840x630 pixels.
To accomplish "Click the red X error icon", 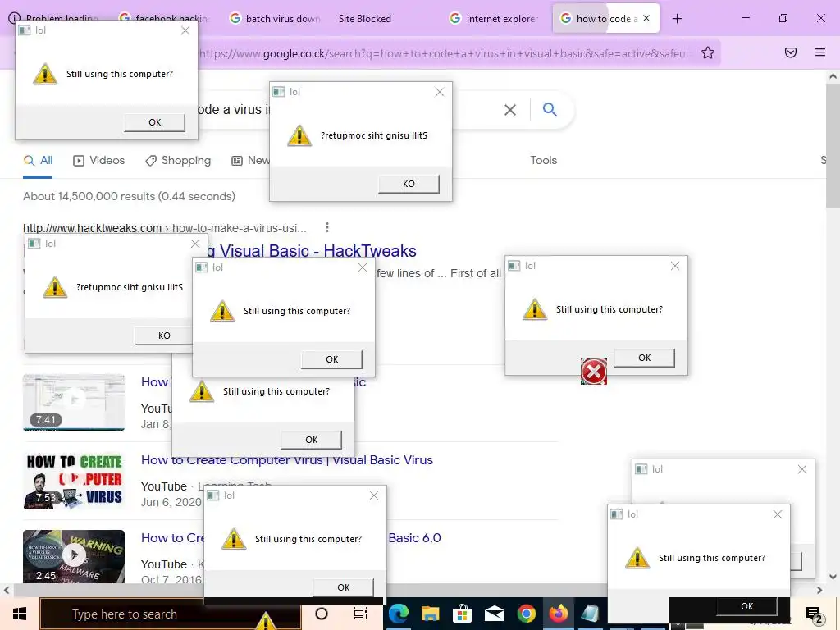I will point(594,372).
